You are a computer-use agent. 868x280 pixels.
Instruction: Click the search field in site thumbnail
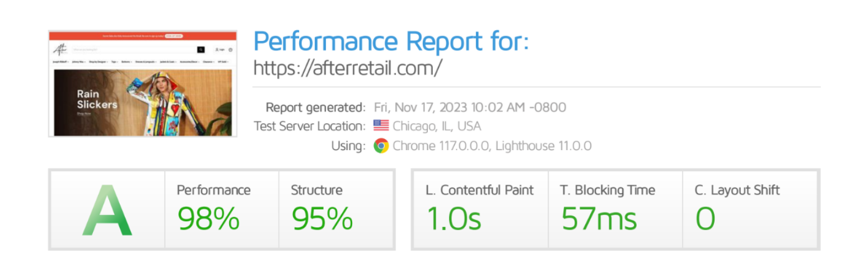point(134,50)
